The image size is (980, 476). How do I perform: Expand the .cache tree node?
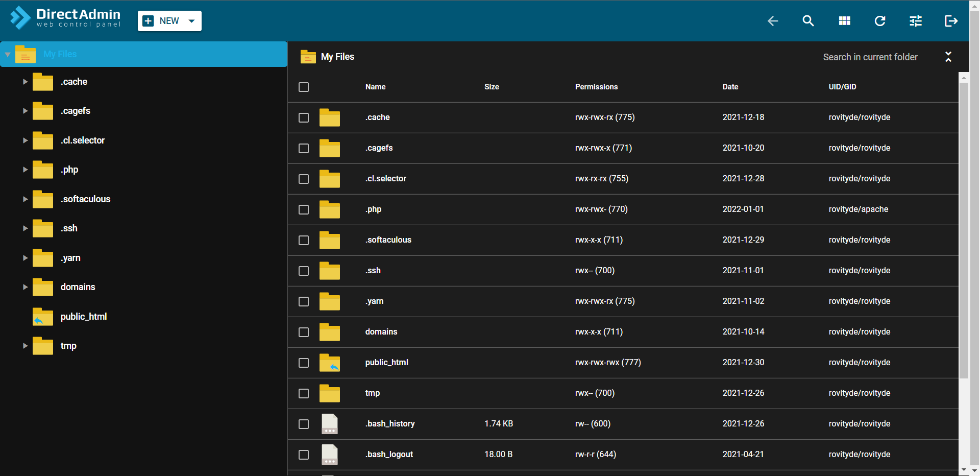[x=25, y=82]
